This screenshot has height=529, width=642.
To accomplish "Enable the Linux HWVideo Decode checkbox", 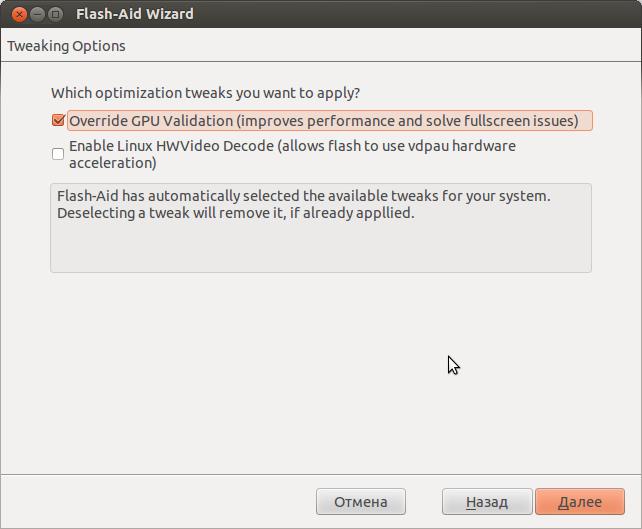I will [58, 154].
